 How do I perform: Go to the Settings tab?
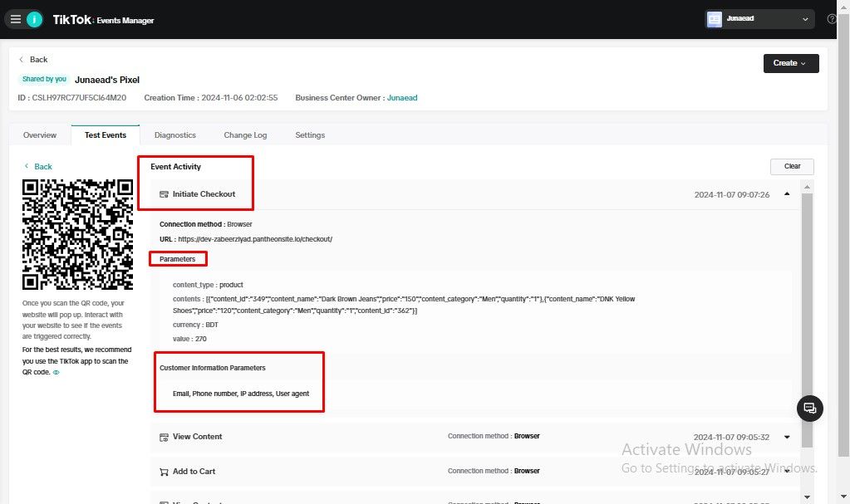[310, 135]
